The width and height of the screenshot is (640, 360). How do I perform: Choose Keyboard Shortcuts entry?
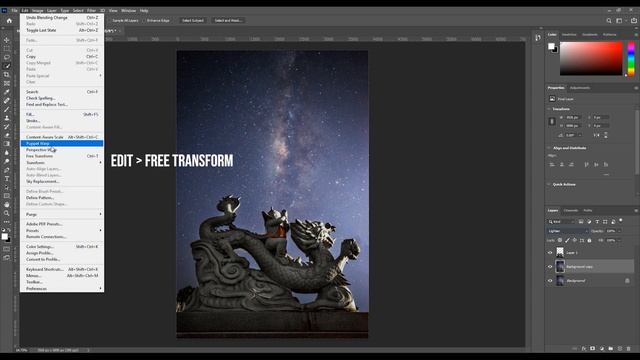coord(62,269)
